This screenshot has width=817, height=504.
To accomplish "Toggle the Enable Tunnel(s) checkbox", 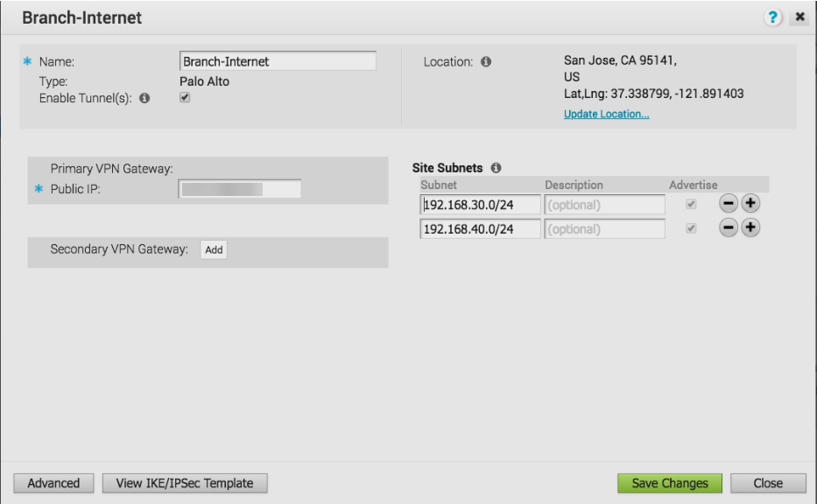I will (x=185, y=97).
